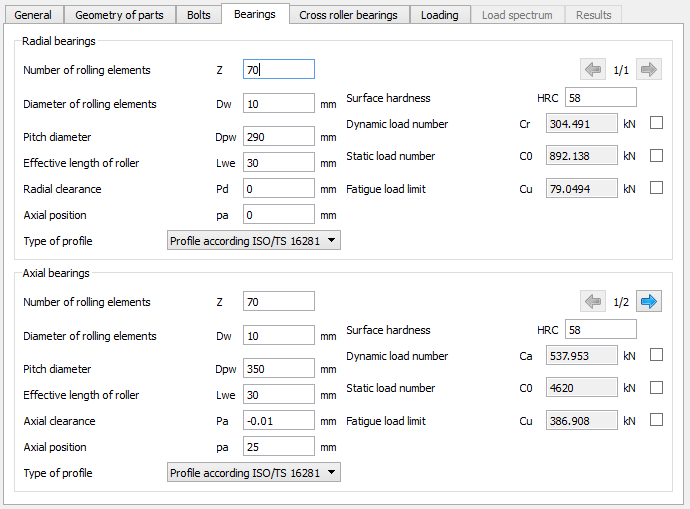Go to the Loading tab

click(x=439, y=15)
